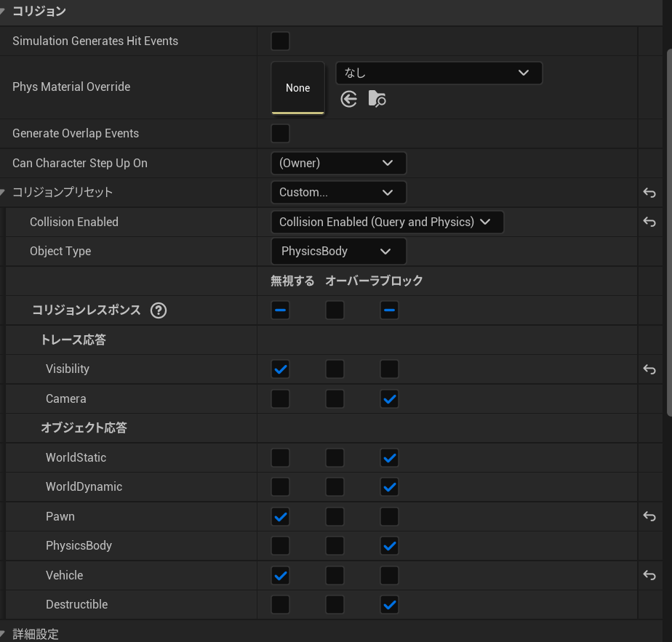Click the None material thumbnail
Viewport: 672px width, 642px height.
point(298,88)
